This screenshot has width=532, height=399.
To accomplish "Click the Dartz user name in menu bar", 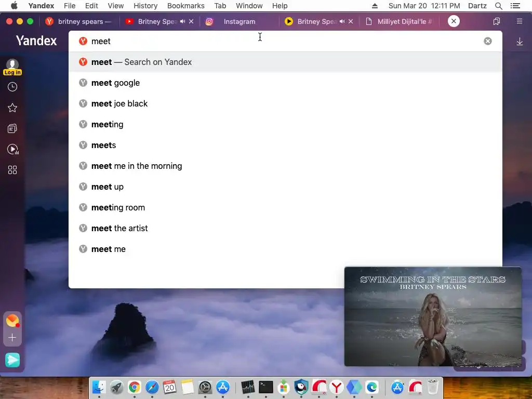I will [x=477, y=6].
